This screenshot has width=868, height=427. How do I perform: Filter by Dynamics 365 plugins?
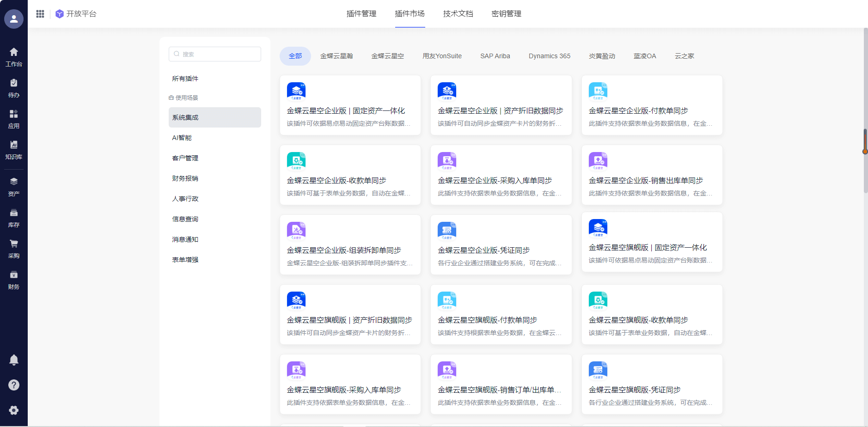[549, 56]
